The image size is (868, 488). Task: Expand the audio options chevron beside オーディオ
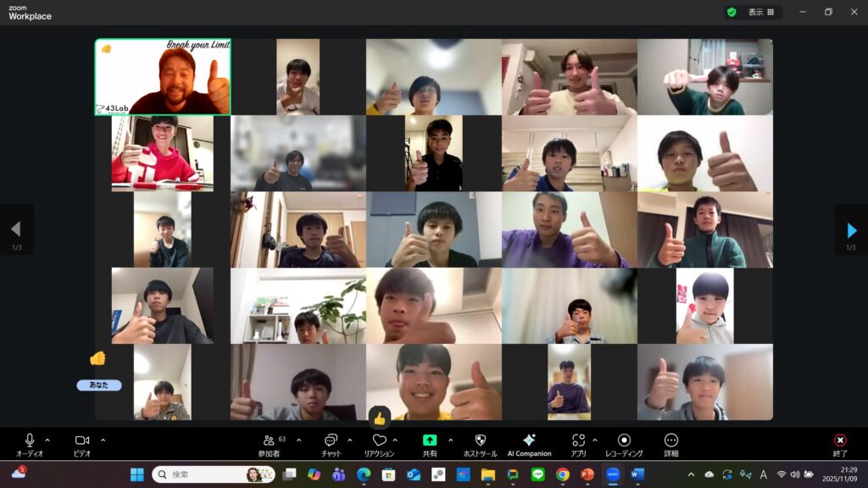coord(47,440)
